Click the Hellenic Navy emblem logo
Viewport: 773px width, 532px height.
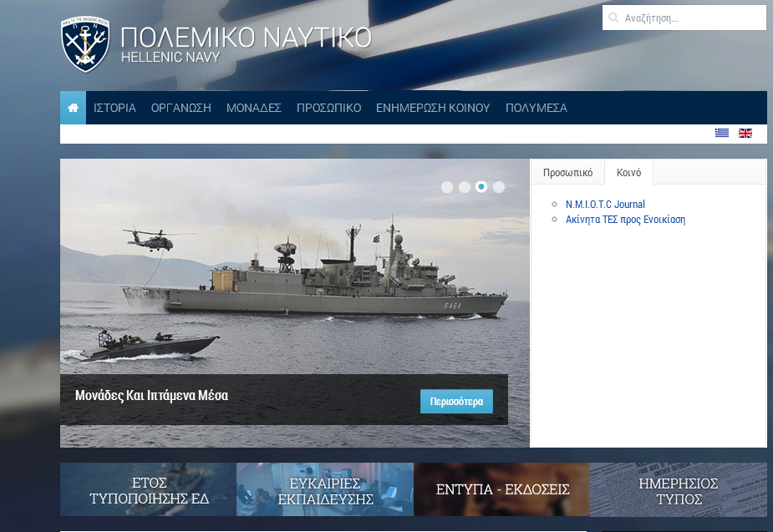85,44
